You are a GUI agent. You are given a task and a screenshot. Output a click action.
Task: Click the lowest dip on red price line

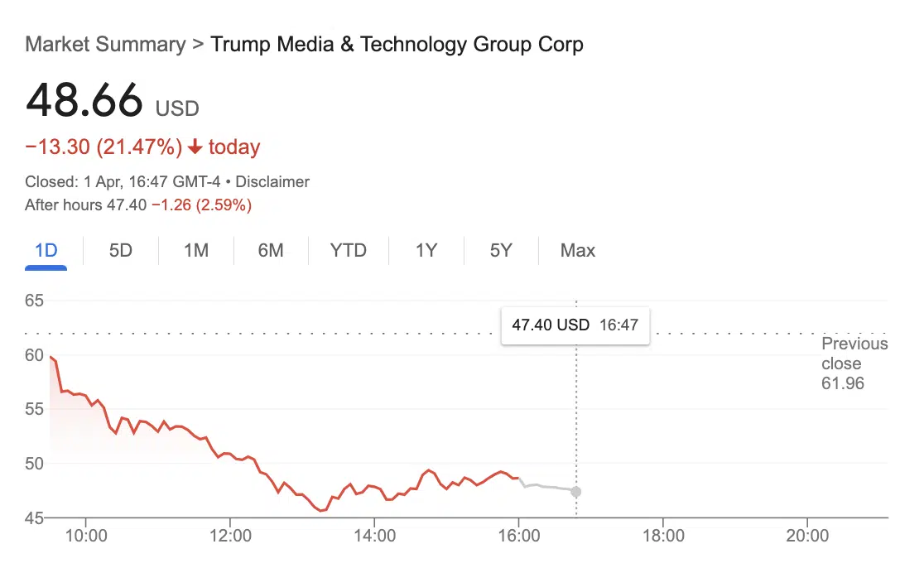[x=321, y=510]
